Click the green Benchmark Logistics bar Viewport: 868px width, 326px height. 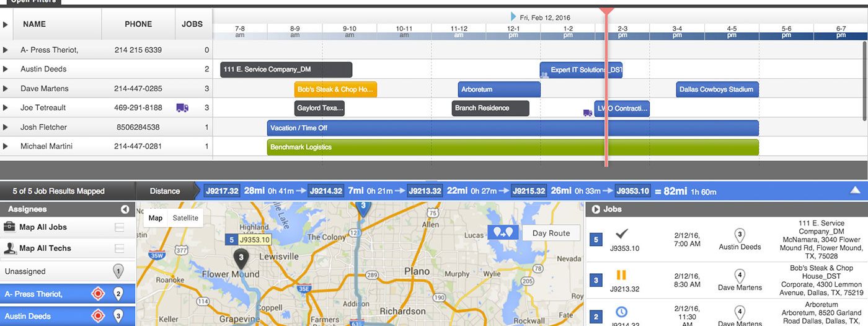click(x=513, y=147)
